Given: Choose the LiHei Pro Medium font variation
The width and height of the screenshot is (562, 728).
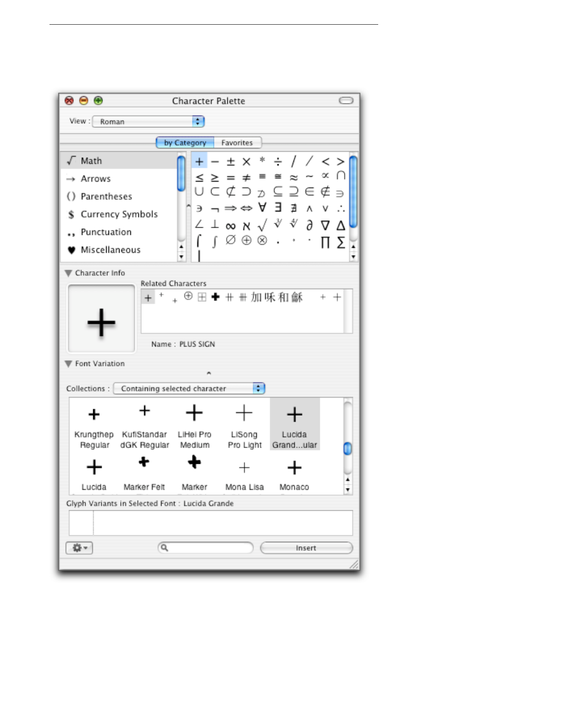Looking at the screenshot, I should click(194, 425).
